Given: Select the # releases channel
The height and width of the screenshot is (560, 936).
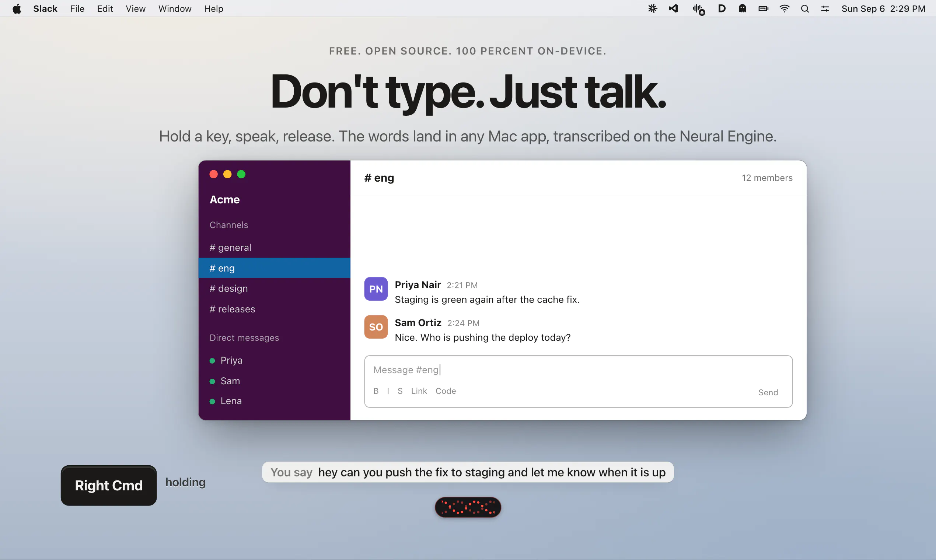Looking at the screenshot, I should click(x=275, y=309).
